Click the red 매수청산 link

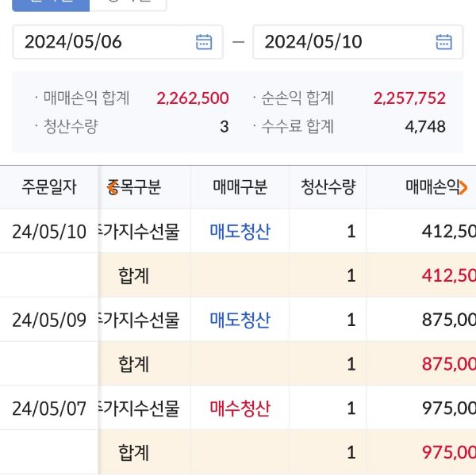click(240, 409)
